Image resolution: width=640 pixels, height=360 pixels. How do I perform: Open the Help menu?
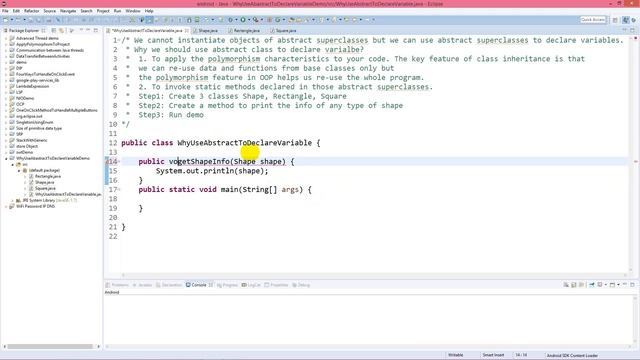[149, 11]
